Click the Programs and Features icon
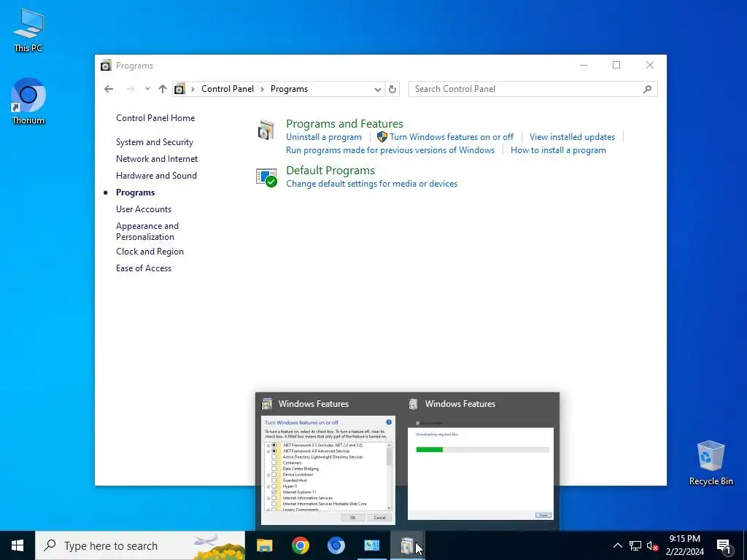The width and height of the screenshot is (747, 560). 266,131
